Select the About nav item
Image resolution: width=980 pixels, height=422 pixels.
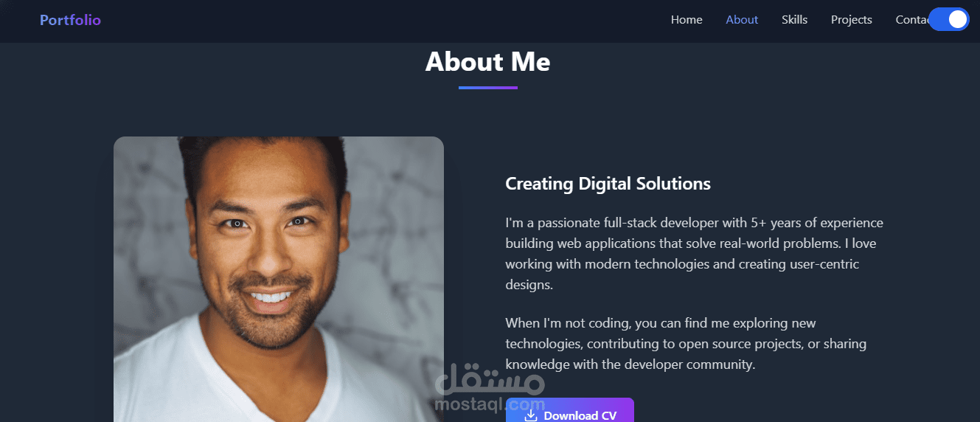point(742,20)
